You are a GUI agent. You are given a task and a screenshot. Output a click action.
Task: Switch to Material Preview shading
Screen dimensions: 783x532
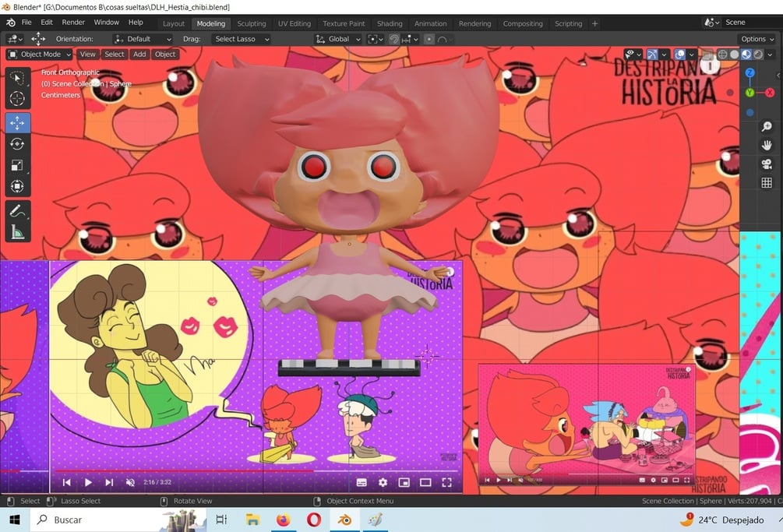point(746,55)
